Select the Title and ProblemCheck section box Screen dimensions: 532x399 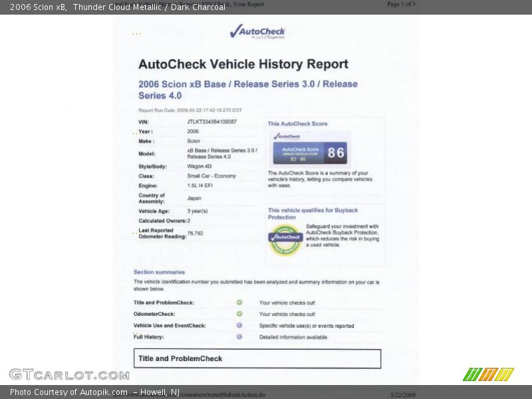tap(257, 358)
